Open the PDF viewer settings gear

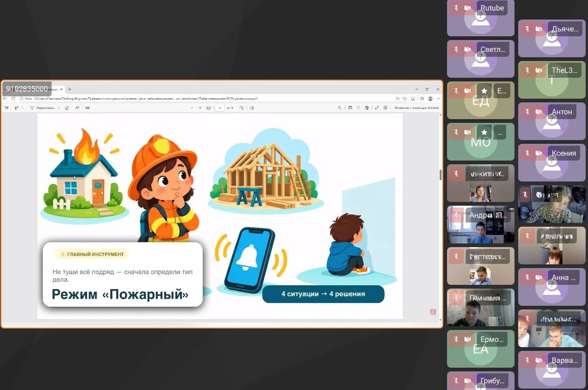pyautogui.click(x=385, y=108)
